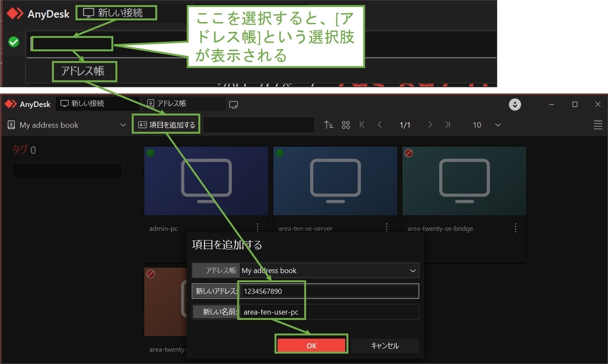The width and height of the screenshot is (608, 364).
Task: Go to first page arrow
Action: click(362, 125)
